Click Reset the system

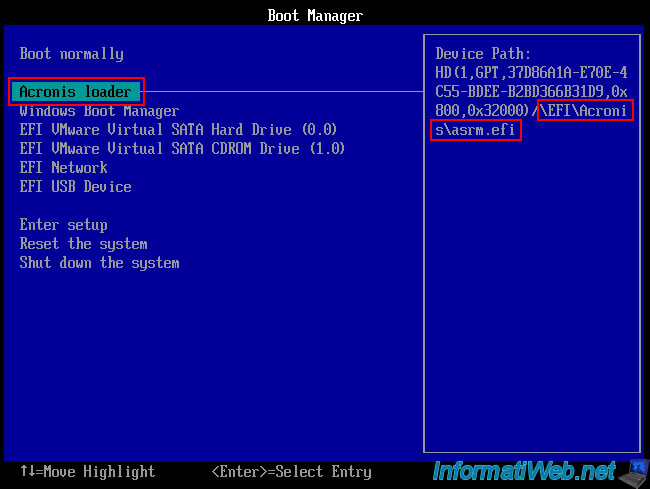coord(84,244)
